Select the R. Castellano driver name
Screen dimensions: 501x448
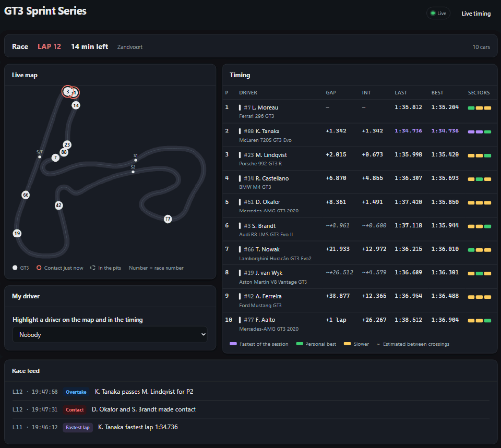tap(272, 178)
